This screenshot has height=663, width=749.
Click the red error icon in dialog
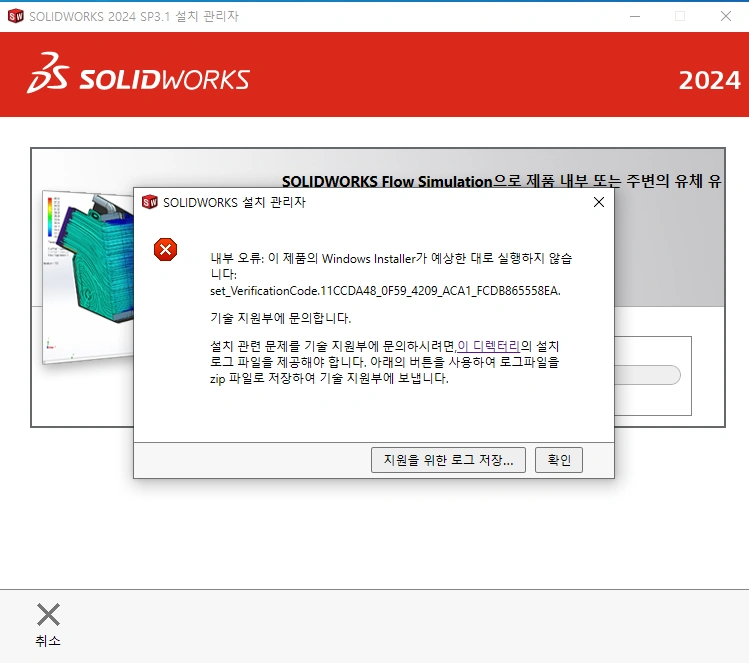click(x=165, y=249)
